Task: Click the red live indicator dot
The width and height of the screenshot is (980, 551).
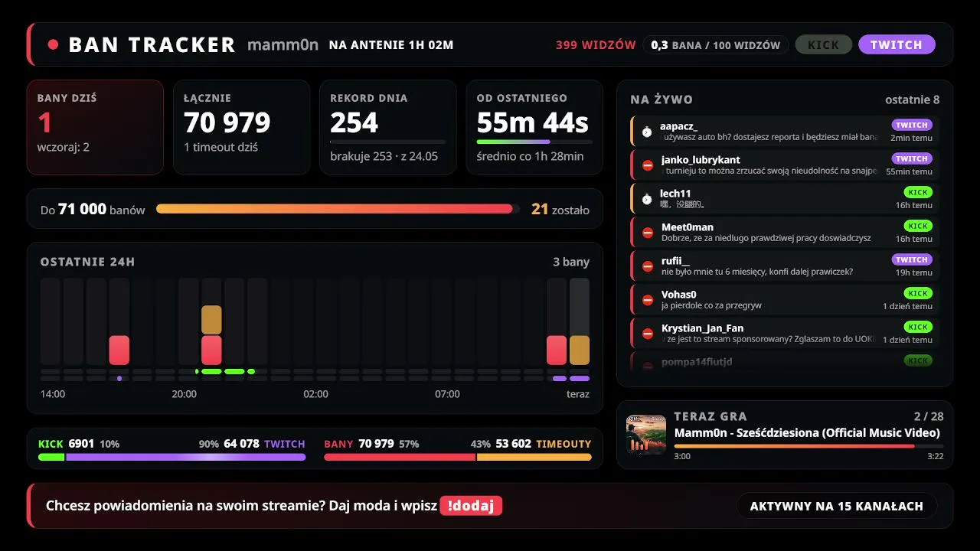Action: coord(53,44)
